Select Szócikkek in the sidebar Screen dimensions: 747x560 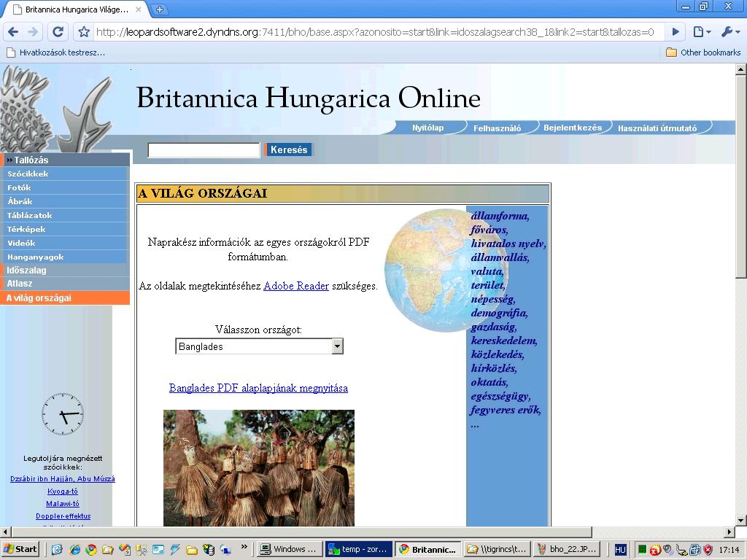click(65, 174)
